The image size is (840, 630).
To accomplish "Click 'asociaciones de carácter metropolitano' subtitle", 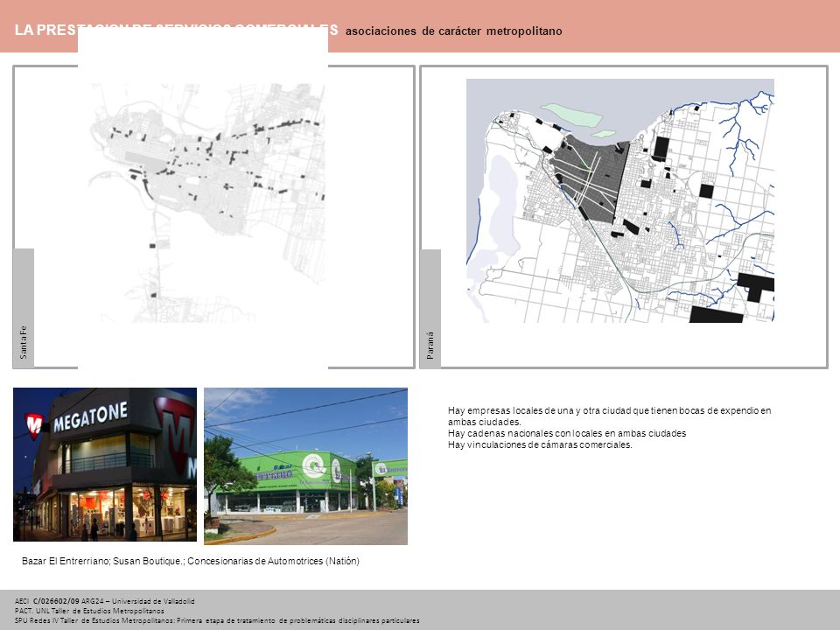I will coord(454,31).
